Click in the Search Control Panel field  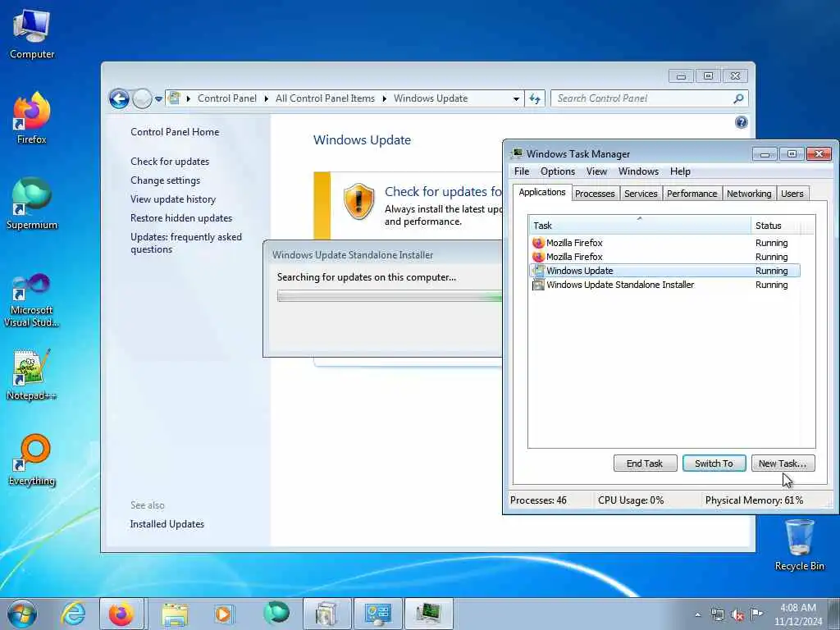coord(641,98)
